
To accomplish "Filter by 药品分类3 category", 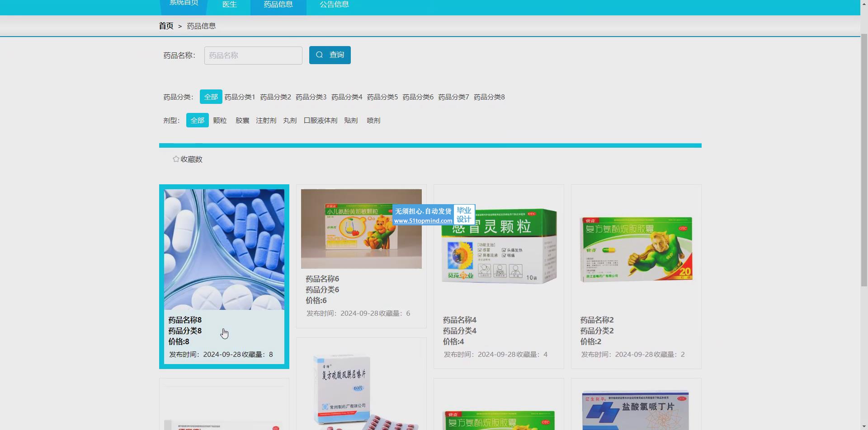I will (311, 97).
